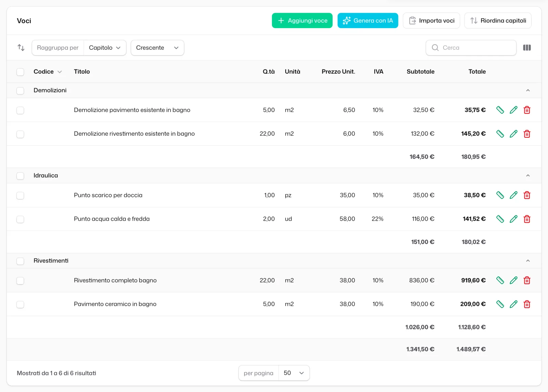
Task: Collapse the Rivestimenti chapter
Action: click(528, 261)
